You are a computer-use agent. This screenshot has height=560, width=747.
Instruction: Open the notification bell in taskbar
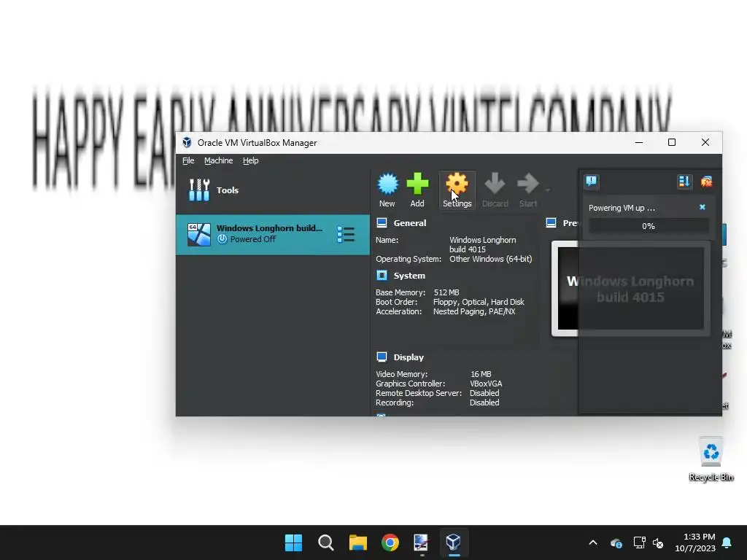(x=727, y=542)
